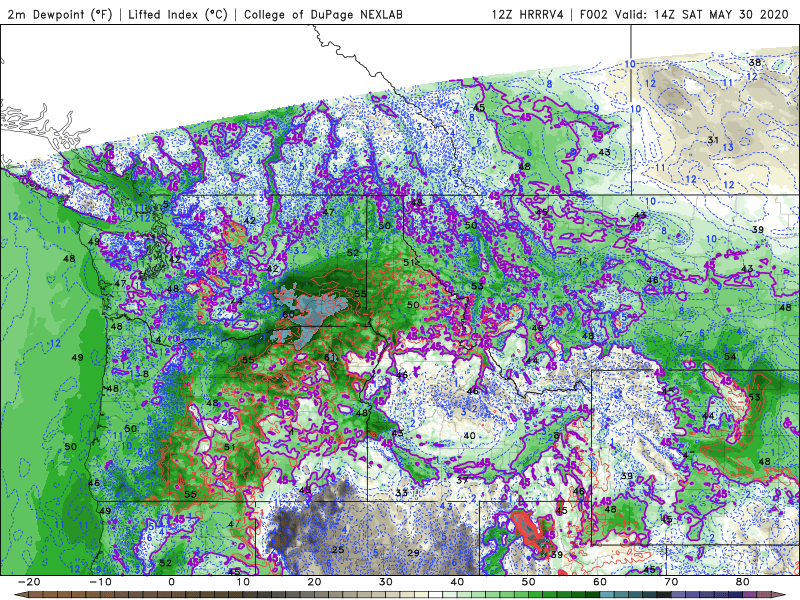This screenshot has height=600, width=800.
Task: Click the dewpoint value 33 on the map
Action: (402, 492)
